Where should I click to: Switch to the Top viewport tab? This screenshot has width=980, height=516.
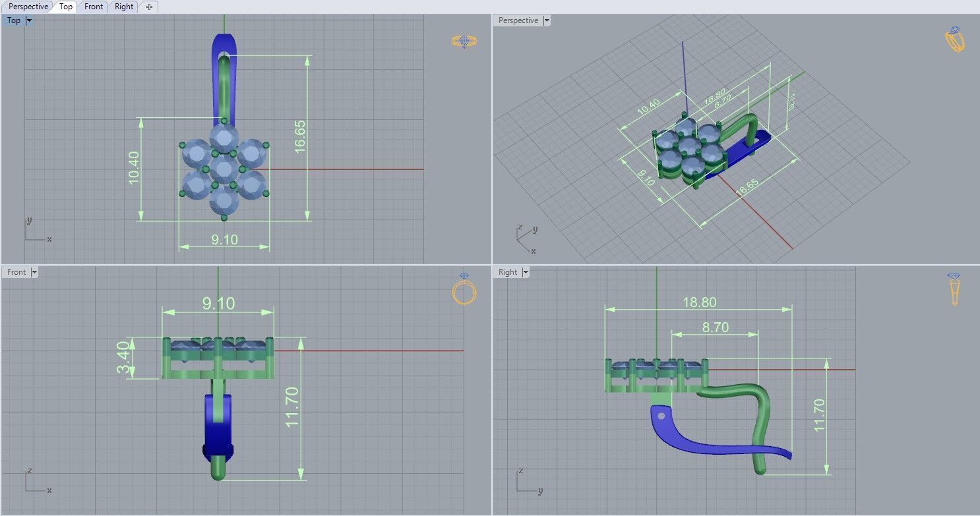tap(66, 7)
